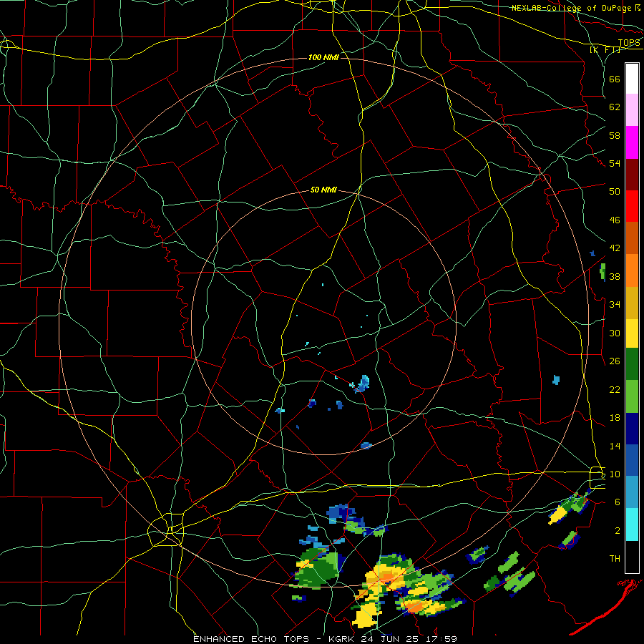Select the navy blue legend swatch
The image size is (644, 644).
tap(632, 429)
